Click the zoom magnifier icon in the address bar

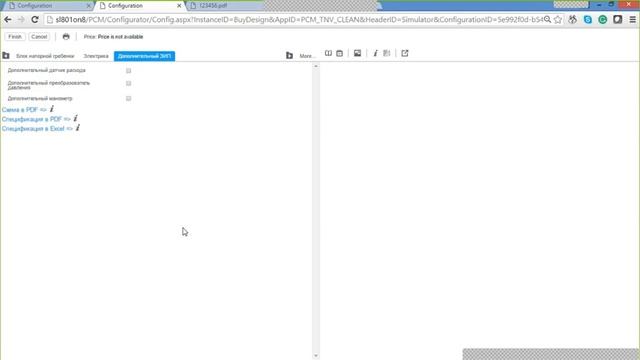pyautogui.click(x=547, y=20)
